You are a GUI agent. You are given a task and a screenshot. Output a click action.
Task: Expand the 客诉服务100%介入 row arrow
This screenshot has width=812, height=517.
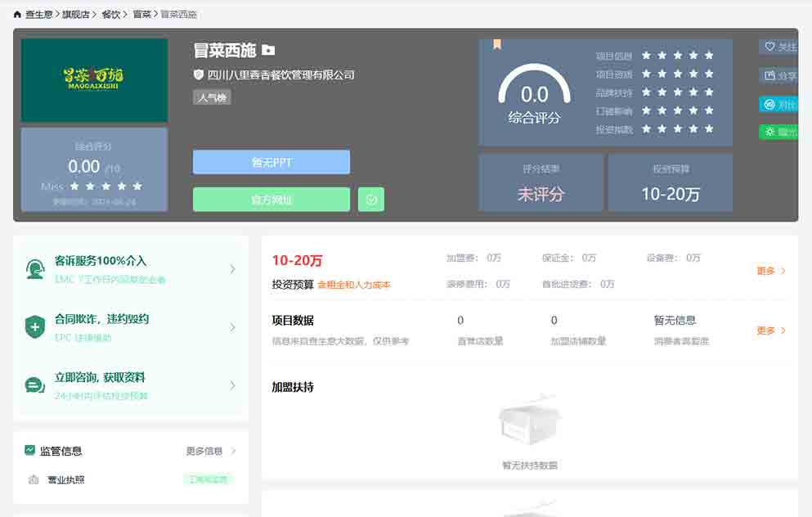(232, 269)
